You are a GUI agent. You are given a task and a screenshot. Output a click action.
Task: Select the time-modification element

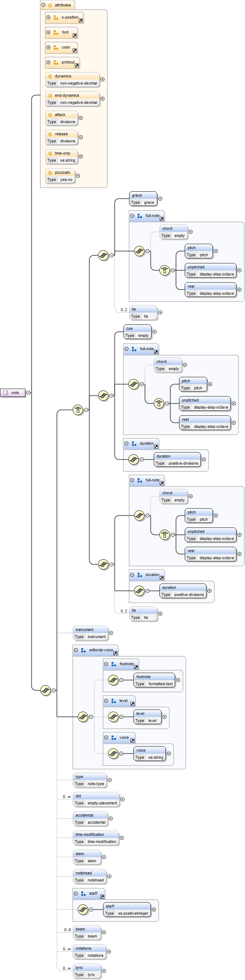click(96, 838)
